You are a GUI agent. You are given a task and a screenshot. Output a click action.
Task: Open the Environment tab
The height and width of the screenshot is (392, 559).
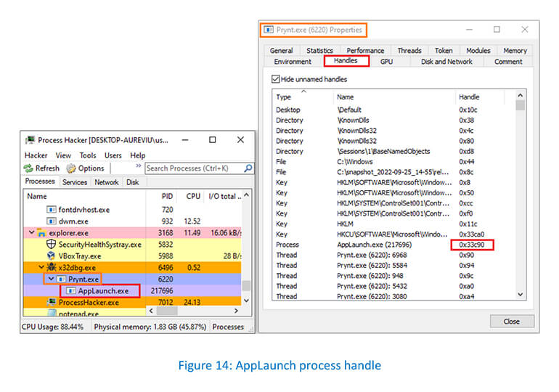pos(293,62)
